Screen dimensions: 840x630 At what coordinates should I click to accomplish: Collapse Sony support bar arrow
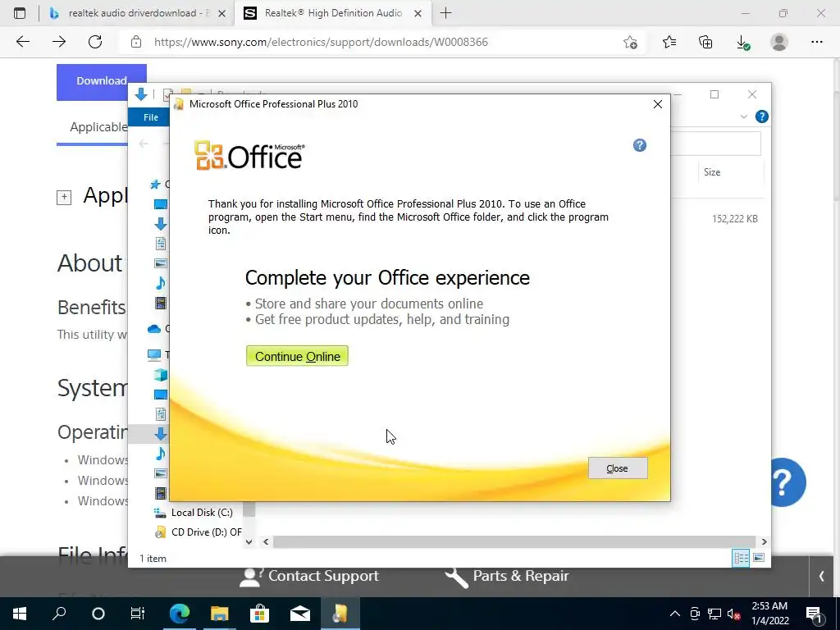click(821, 577)
